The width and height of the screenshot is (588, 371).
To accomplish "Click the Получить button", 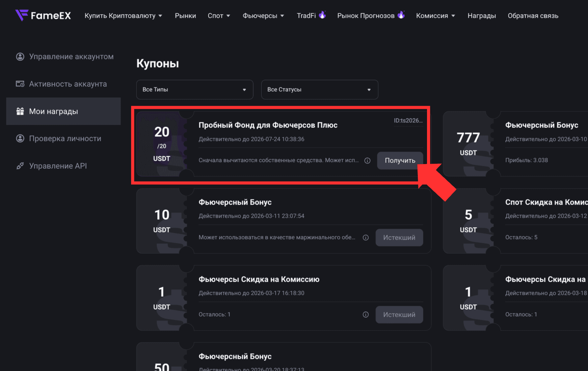I will pos(400,160).
